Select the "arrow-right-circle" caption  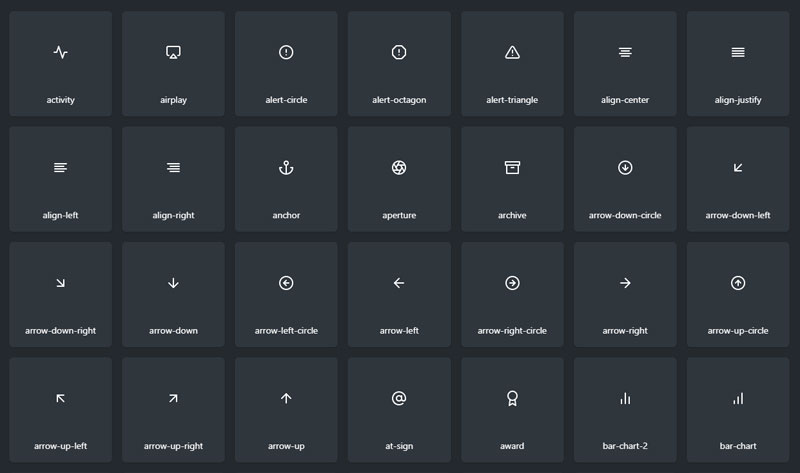point(512,331)
